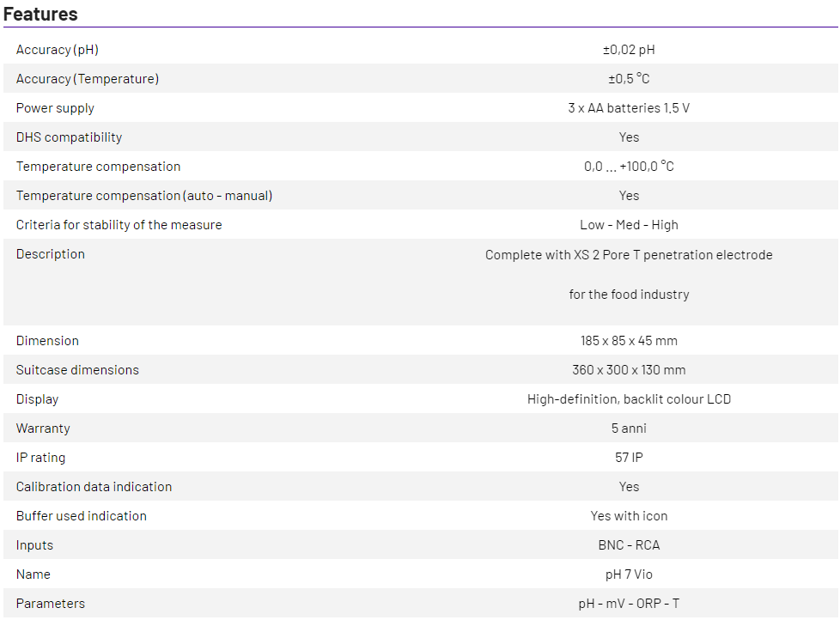Screen dimensions: 840x620
Task: Click the 0,0 ... +100,0 °C value
Action: [629, 167]
